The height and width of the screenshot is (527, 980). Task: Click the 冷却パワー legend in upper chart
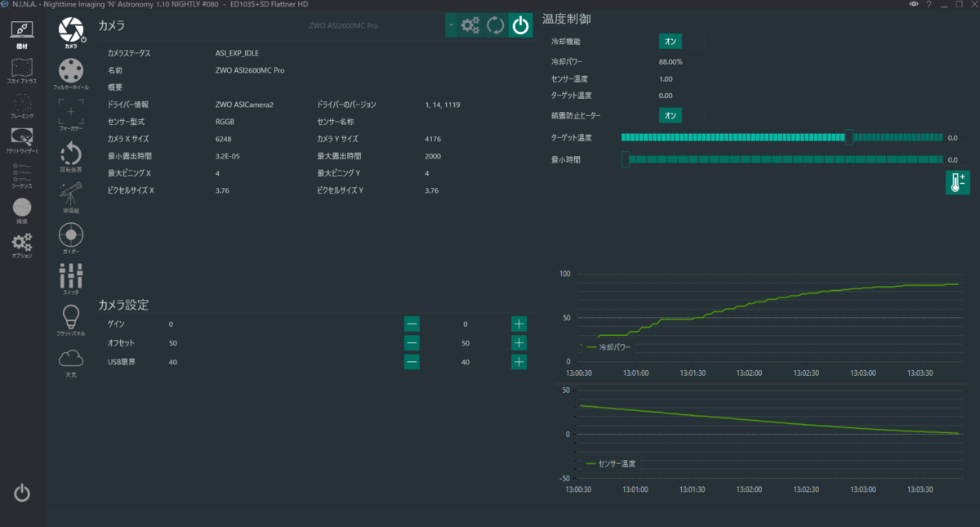pos(608,346)
